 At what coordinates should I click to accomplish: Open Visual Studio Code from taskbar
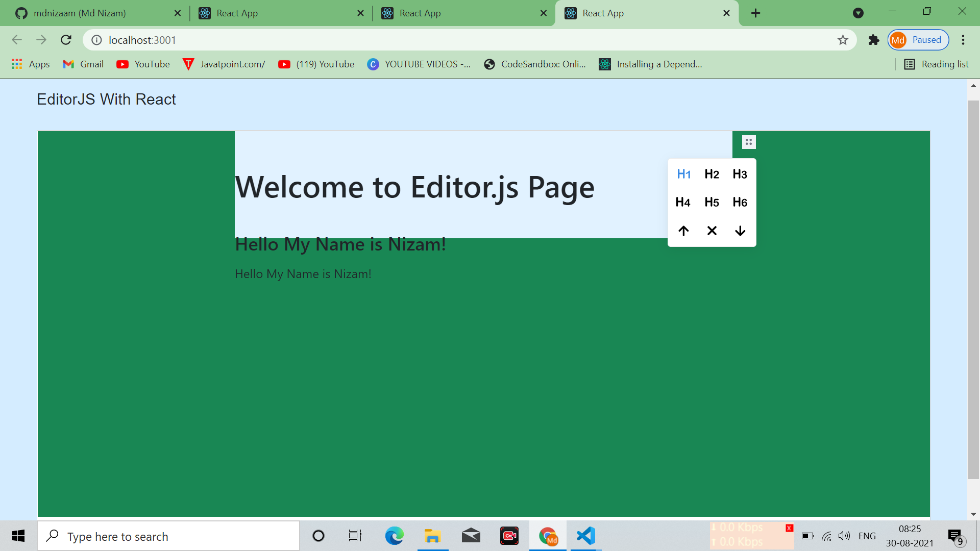[x=586, y=536]
